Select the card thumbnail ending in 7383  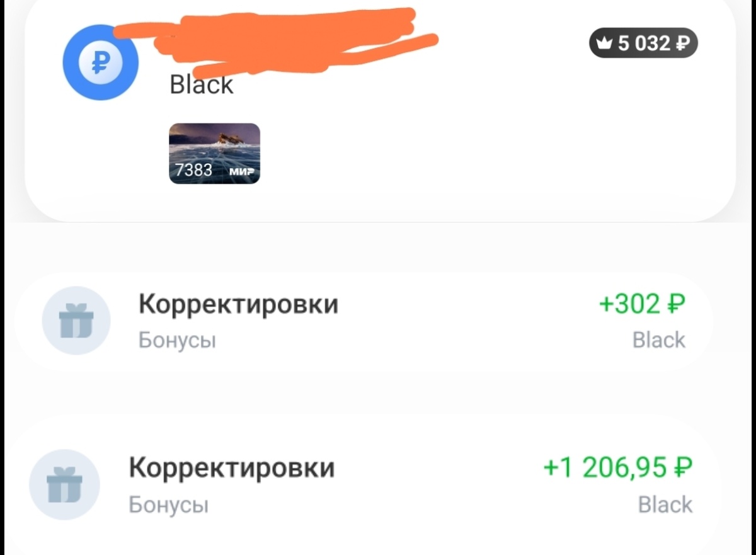(x=214, y=152)
